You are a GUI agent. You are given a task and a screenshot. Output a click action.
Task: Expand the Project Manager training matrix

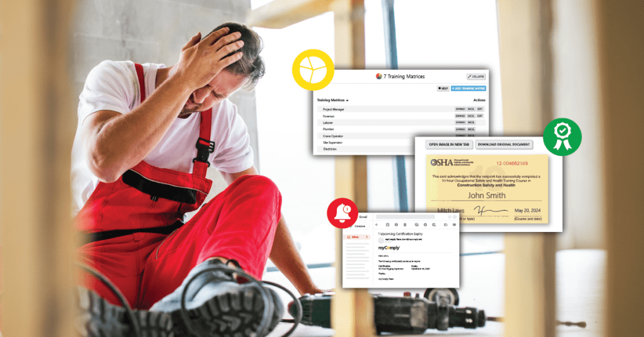pyautogui.click(x=460, y=109)
